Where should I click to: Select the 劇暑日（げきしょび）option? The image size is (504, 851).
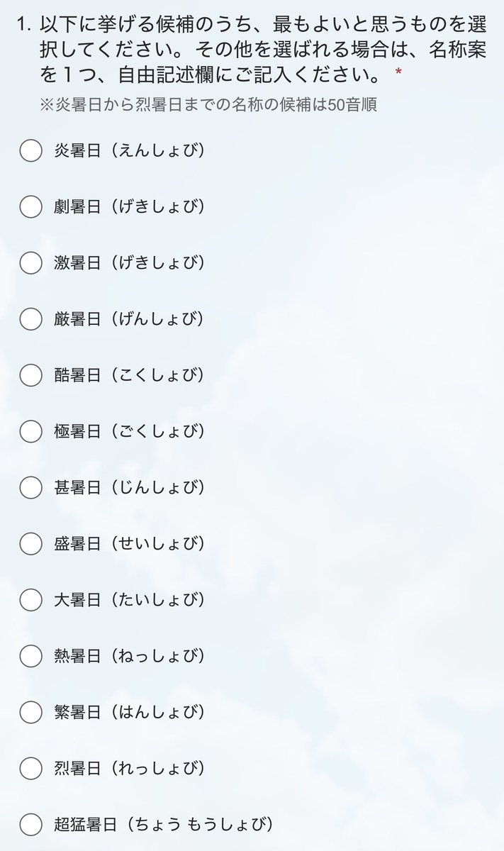30,208
